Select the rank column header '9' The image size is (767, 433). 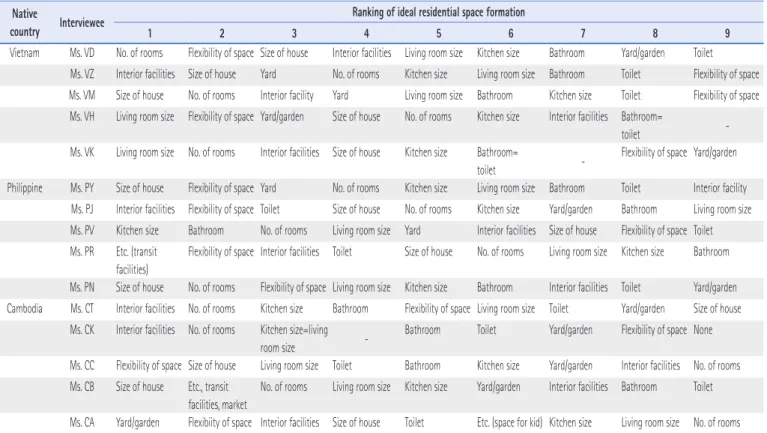727,33
